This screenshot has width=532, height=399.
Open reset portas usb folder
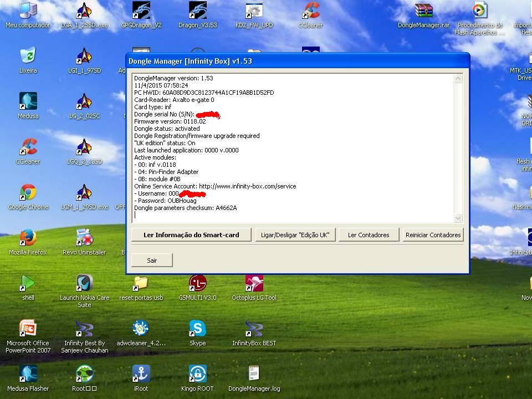coord(141,288)
